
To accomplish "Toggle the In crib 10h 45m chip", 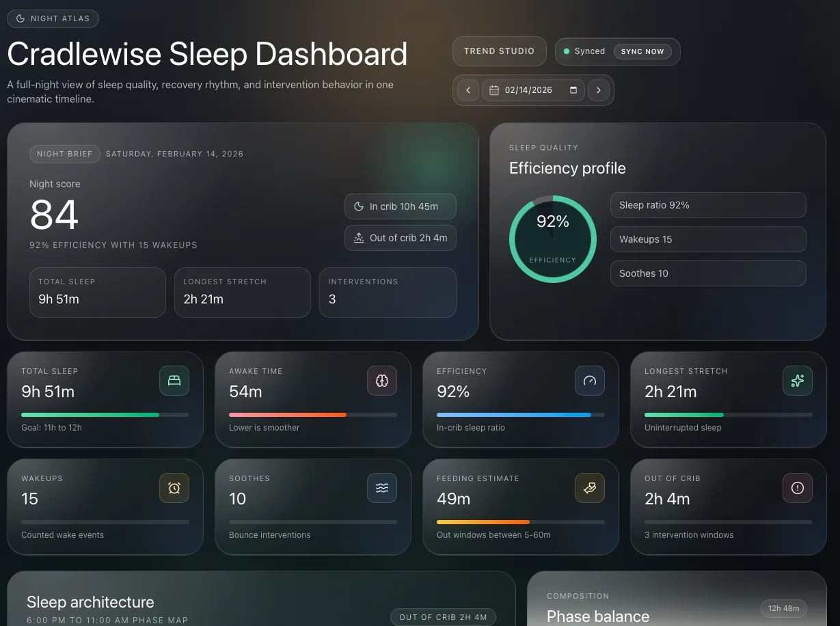I will 401,206.
